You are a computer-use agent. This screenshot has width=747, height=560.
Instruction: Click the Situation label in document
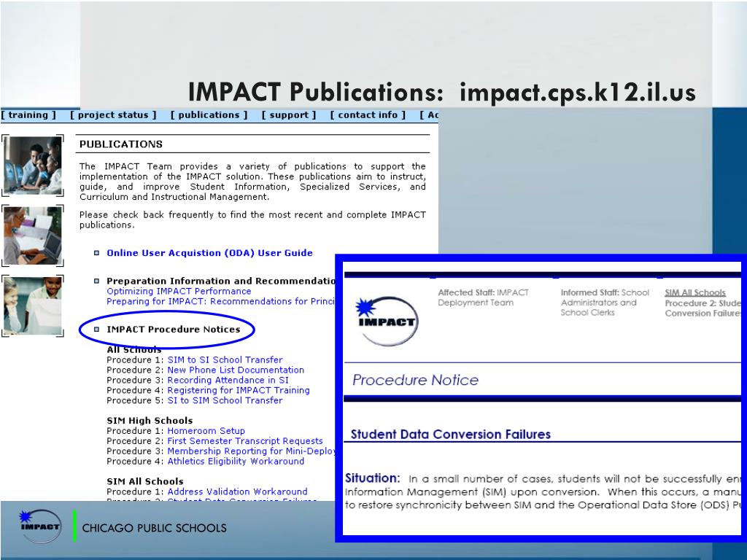(x=373, y=478)
